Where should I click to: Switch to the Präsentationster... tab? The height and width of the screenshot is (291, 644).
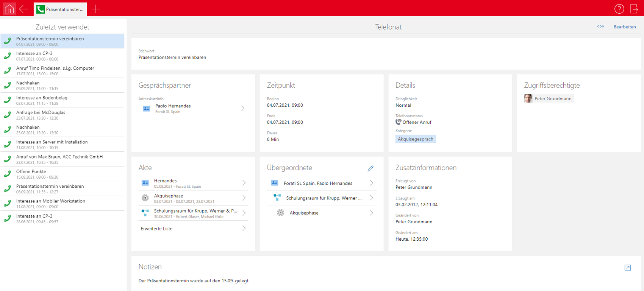(x=60, y=9)
